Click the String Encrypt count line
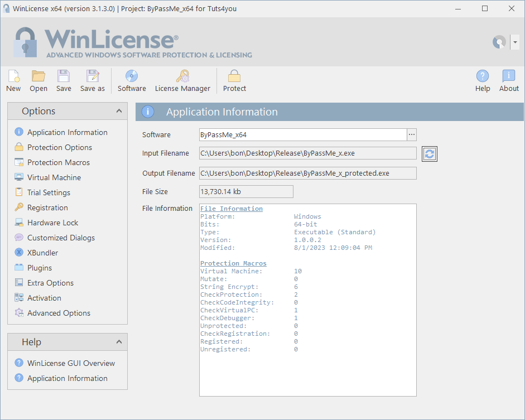The height and width of the screenshot is (420, 525). [249, 287]
